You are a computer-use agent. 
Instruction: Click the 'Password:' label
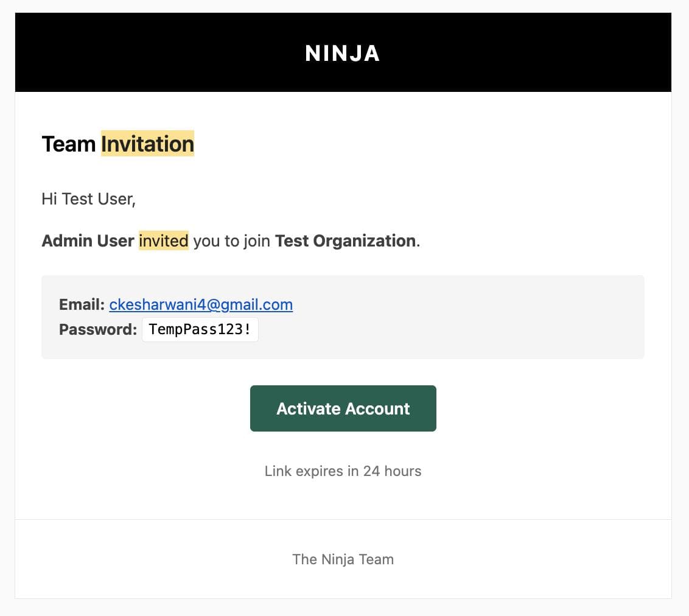click(x=98, y=329)
